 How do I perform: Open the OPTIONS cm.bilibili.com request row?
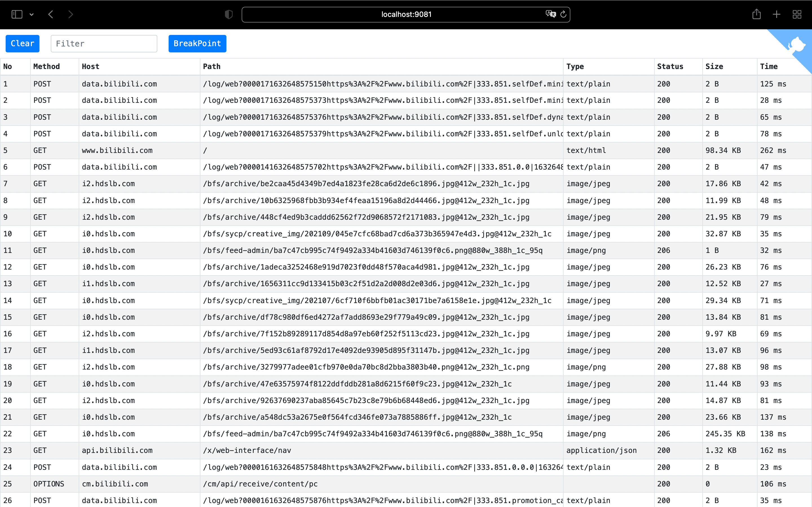115,484
